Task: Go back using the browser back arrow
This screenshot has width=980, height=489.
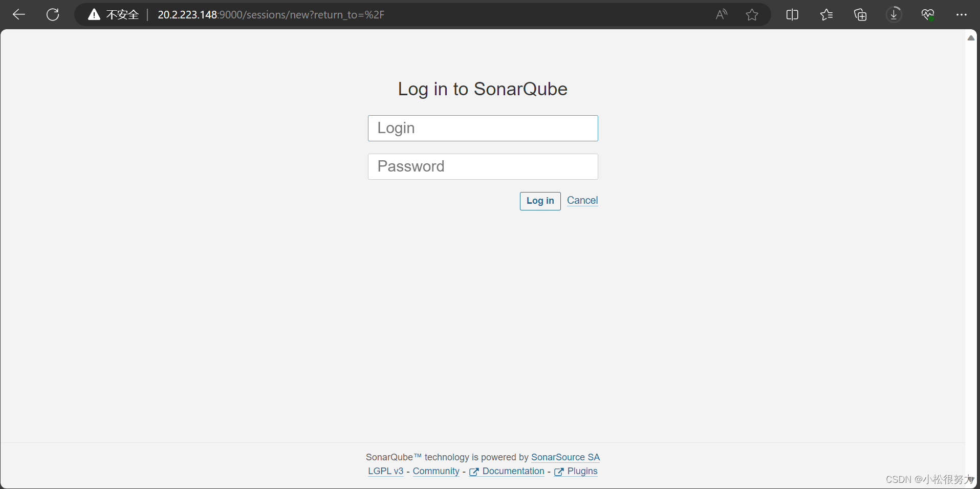Action: 19,15
